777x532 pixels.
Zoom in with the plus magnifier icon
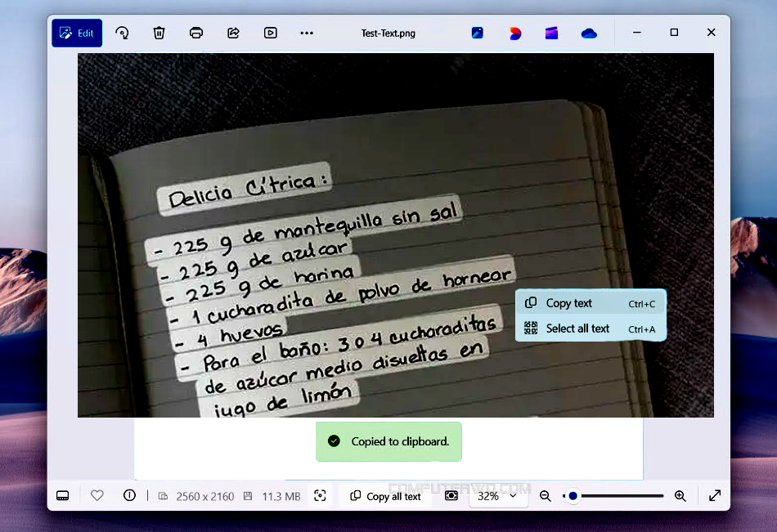(680, 496)
